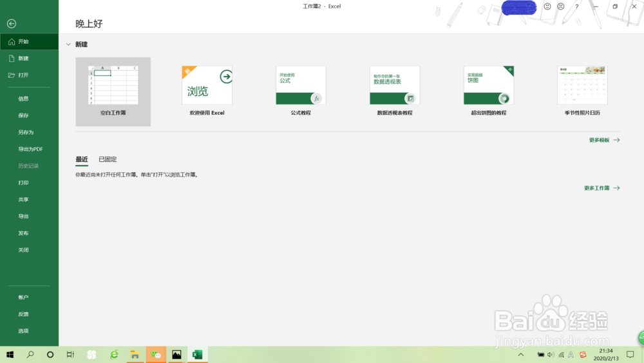Open the 超出饼图的教程 template
The height and width of the screenshot is (363, 644).
[x=489, y=92]
